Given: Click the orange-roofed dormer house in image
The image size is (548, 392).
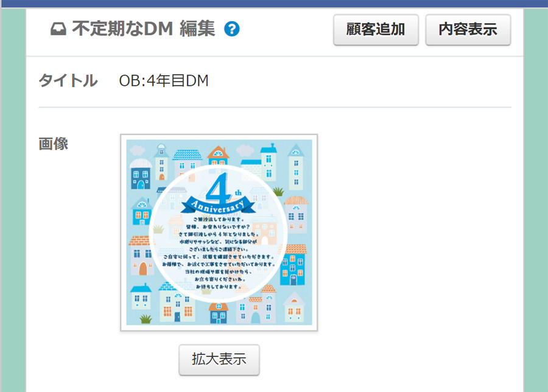Looking at the screenshot, I should [218, 155].
